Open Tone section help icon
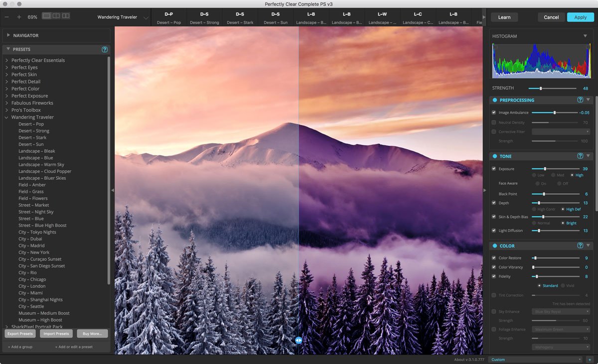 click(x=580, y=156)
